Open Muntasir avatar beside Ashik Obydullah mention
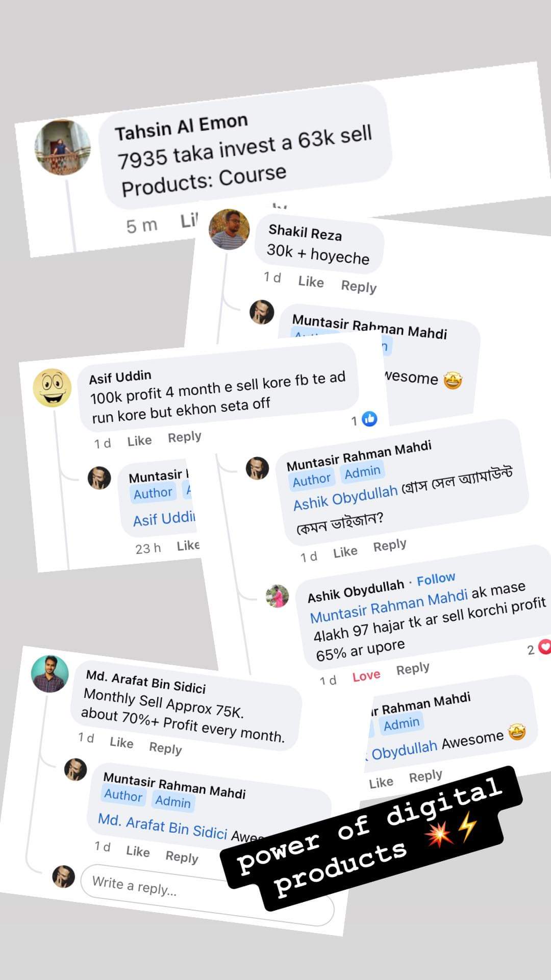The height and width of the screenshot is (980, 551). click(x=258, y=468)
